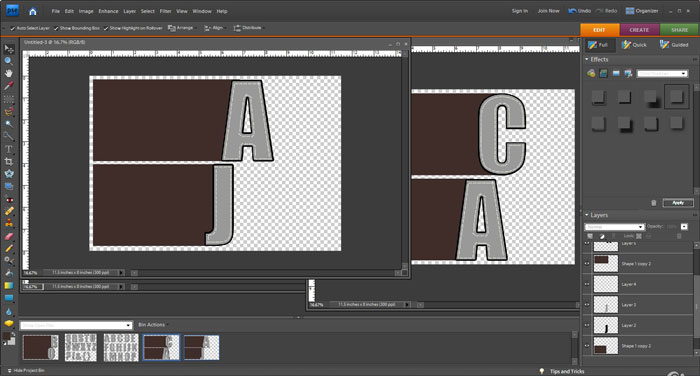Toggle Show Bounding Box checkbox
The width and height of the screenshot is (700, 376).
(x=56, y=28)
